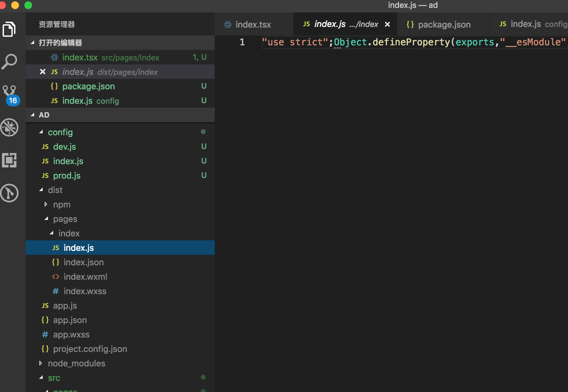Open index.wxss in the explorer tree
This screenshot has width=568, height=392.
pos(120,291)
